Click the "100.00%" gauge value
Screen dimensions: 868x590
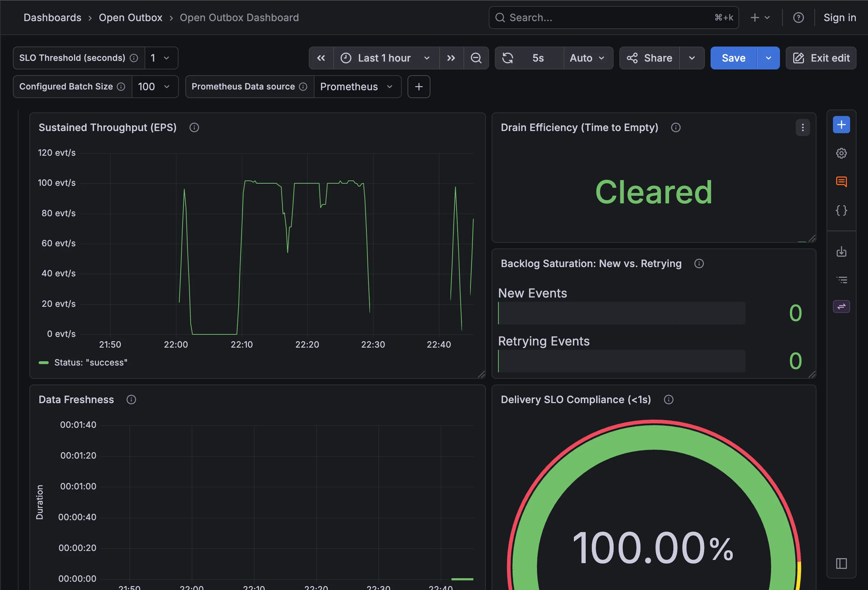coord(653,548)
